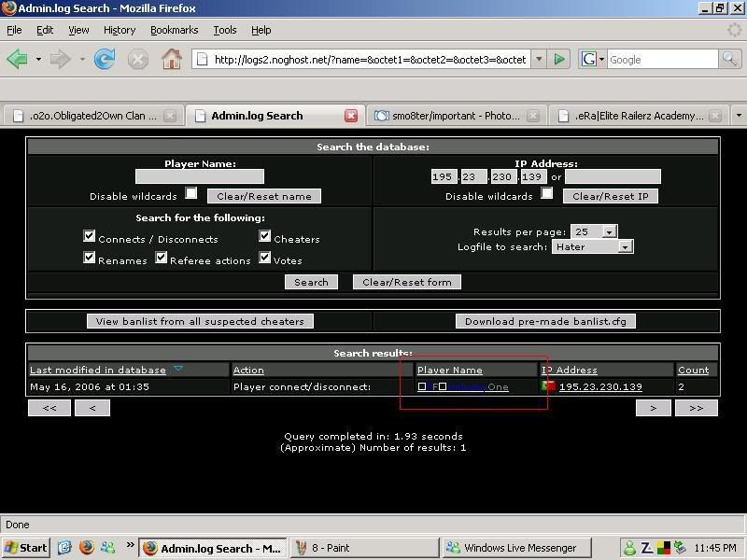747x560 pixels.
Task: Click the sort arrow beside Last modified
Action: coord(178,368)
